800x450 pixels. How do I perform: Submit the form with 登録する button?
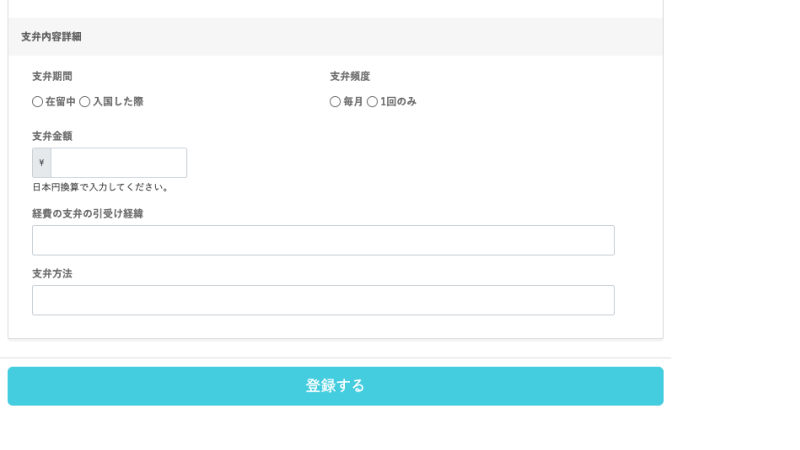click(336, 386)
